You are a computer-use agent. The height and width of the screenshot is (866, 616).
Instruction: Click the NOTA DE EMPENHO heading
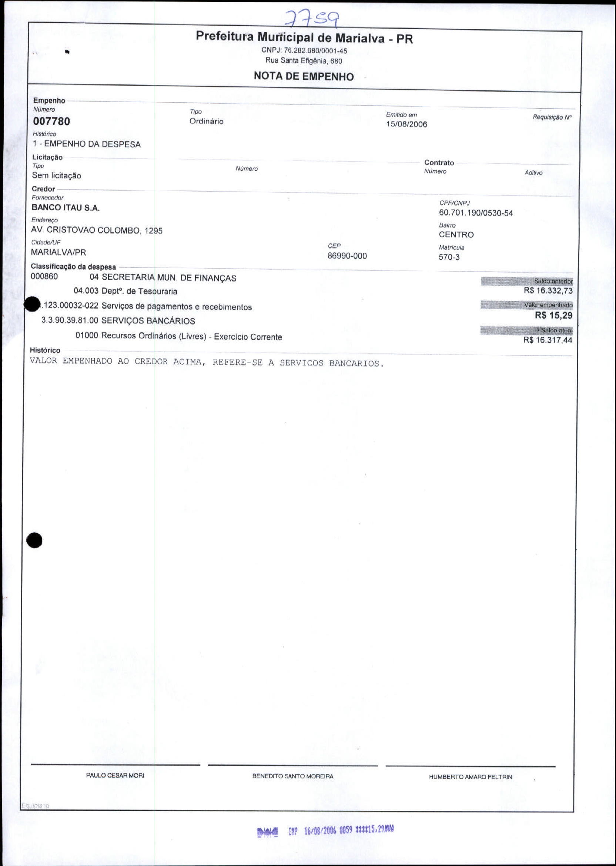(x=304, y=76)
